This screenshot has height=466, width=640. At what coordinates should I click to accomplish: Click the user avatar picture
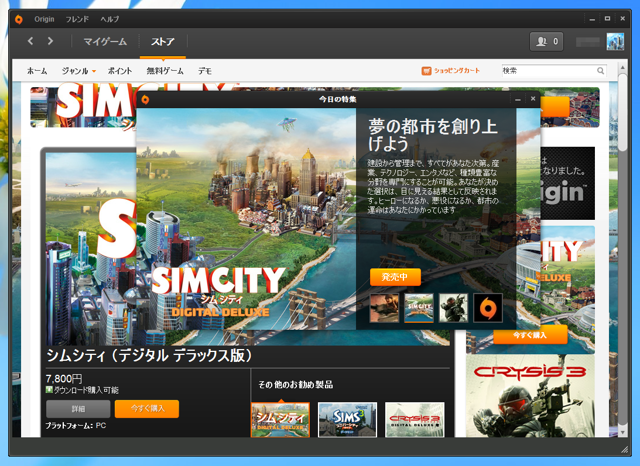615,42
